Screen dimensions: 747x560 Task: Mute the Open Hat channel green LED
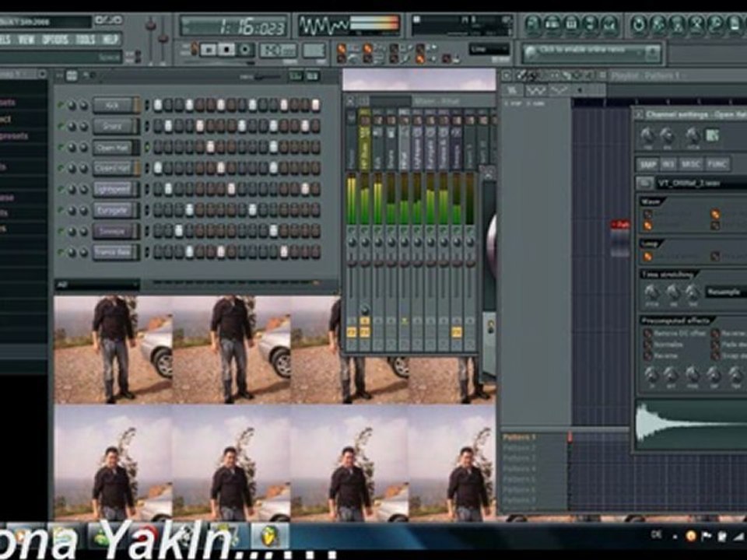tap(61, 147)
